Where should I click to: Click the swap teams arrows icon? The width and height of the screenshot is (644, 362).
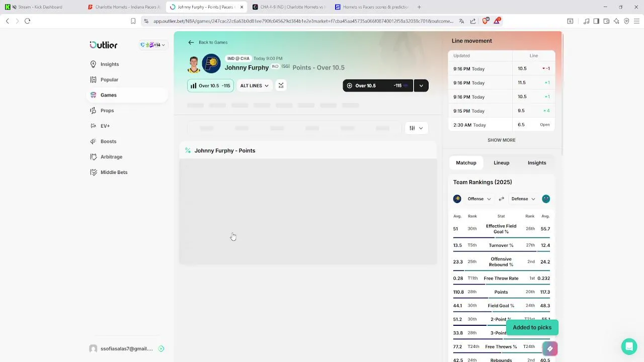501,199
